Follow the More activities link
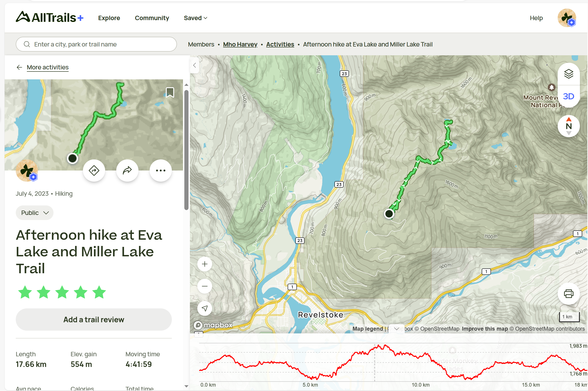The image size is (588, 391). click(48, 67)
